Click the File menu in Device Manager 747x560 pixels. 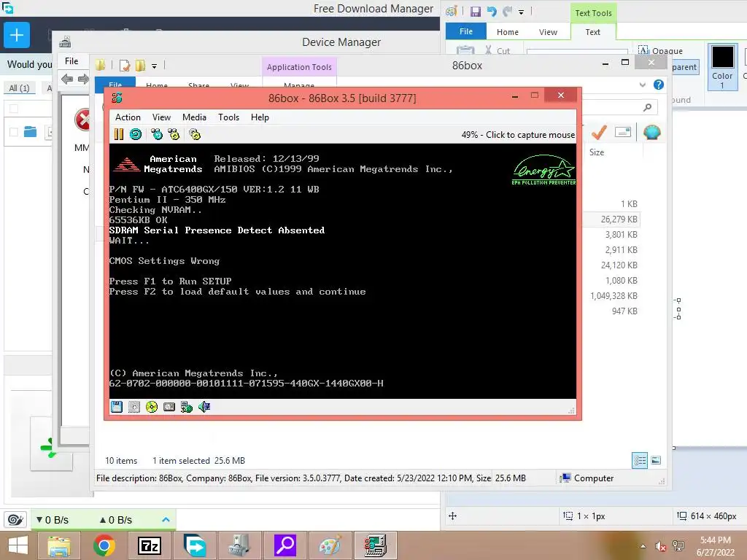(x=71, y=61)
